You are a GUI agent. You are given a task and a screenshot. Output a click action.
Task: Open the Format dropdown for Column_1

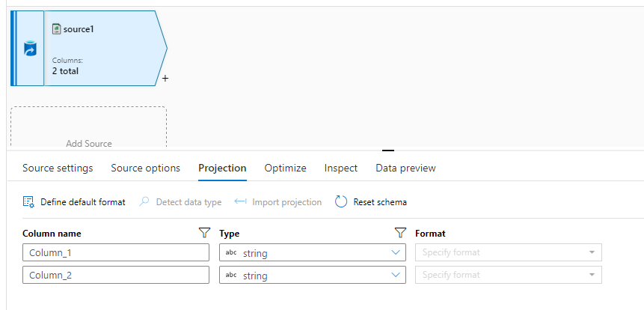pos(592,253)
